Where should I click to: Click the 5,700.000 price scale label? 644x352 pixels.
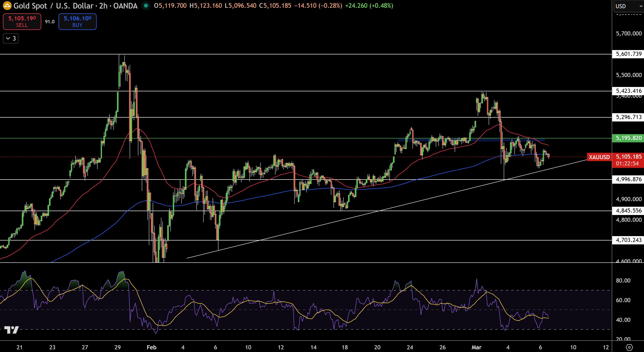pos(628,34)
